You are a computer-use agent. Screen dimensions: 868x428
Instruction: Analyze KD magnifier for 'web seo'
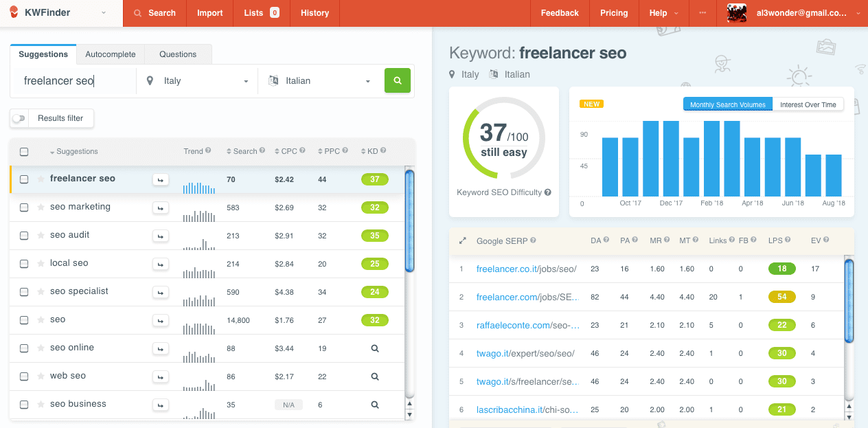click(x=375, y=376)
